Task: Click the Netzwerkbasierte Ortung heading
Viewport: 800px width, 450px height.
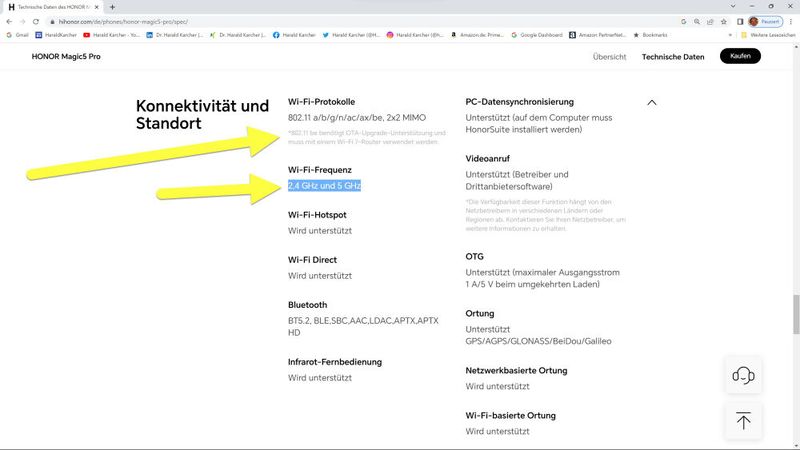Action: (x=516, y=370)
